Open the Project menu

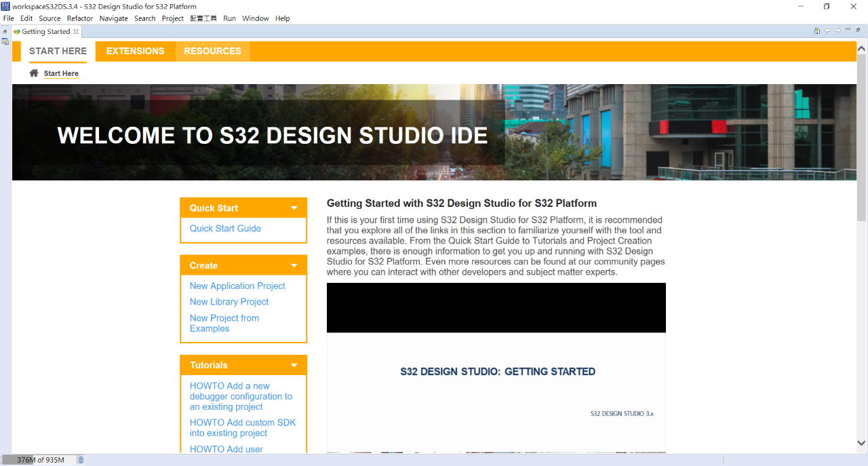click(172, 18)
